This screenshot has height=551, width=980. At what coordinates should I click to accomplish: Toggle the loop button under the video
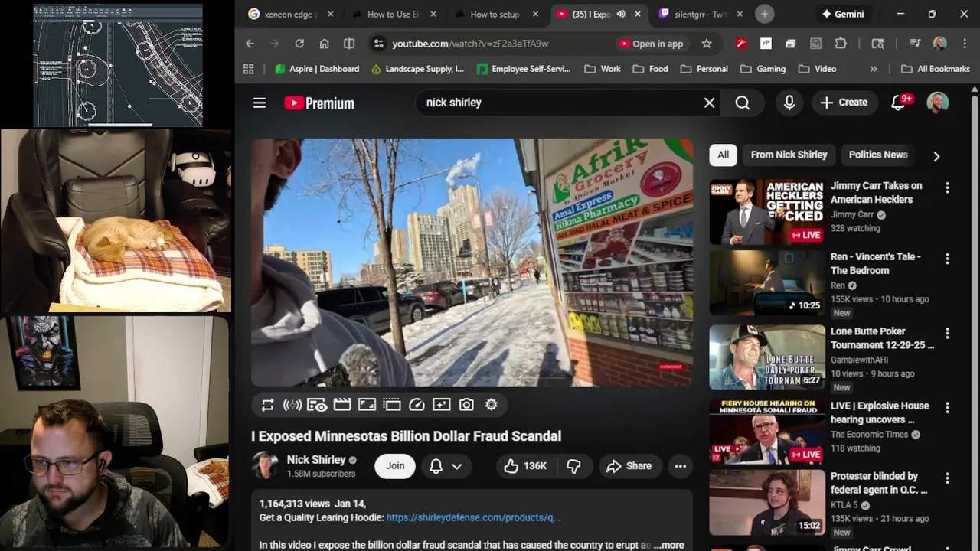tap(267, 405)
